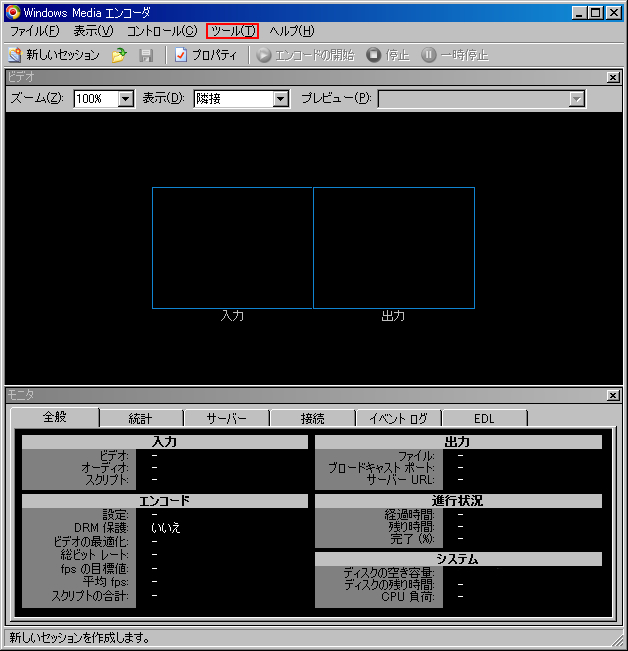Close the Video (ビデオ) panel

pos(613,77)
